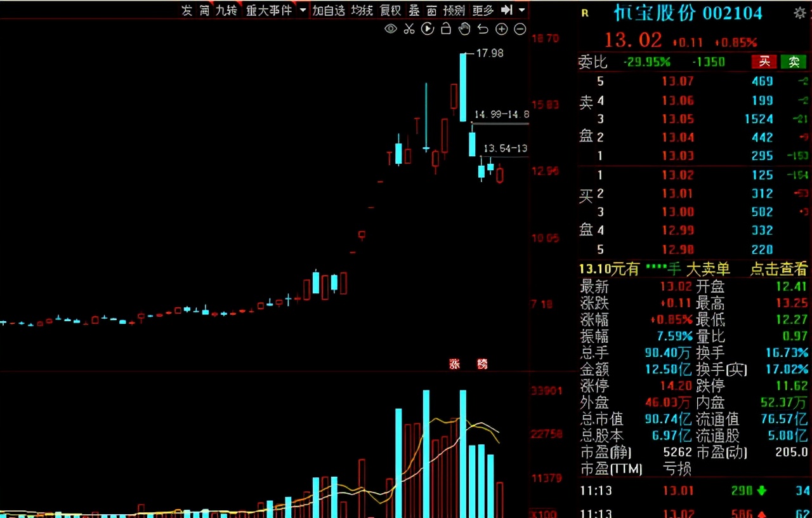Click the 委比 value -29.95%
Viewport: 812px width, 518px height.
click(x=647, y=62)
